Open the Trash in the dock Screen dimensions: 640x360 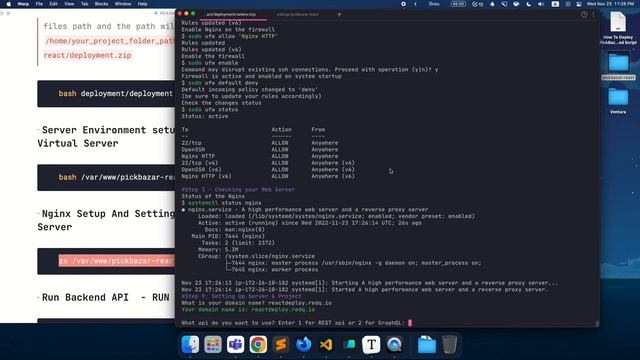(x=449, y=344)
